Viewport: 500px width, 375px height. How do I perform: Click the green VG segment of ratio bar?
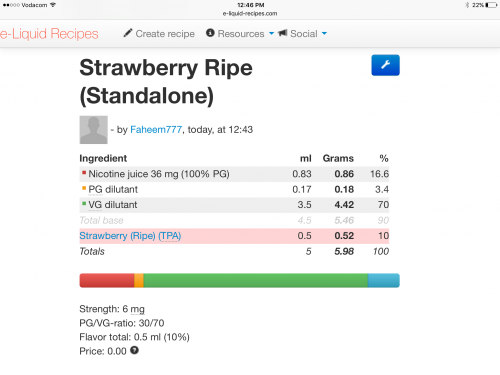tap(255, 280)
